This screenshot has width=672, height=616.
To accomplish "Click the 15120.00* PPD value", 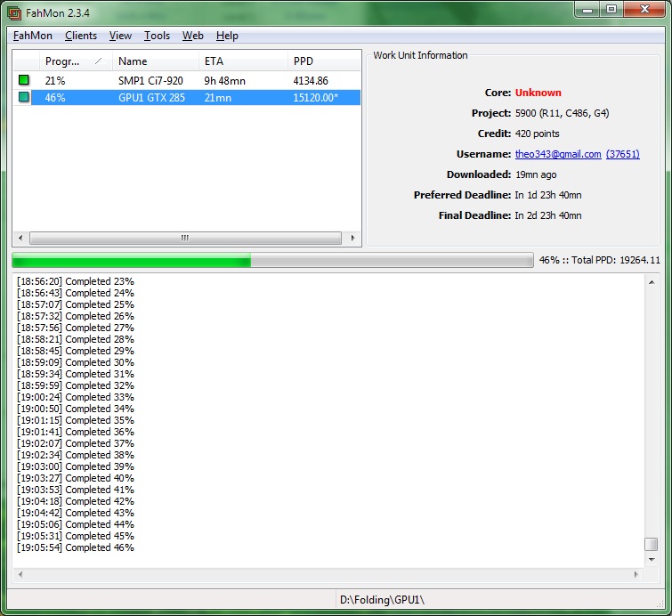I will [x=315, y=98].
